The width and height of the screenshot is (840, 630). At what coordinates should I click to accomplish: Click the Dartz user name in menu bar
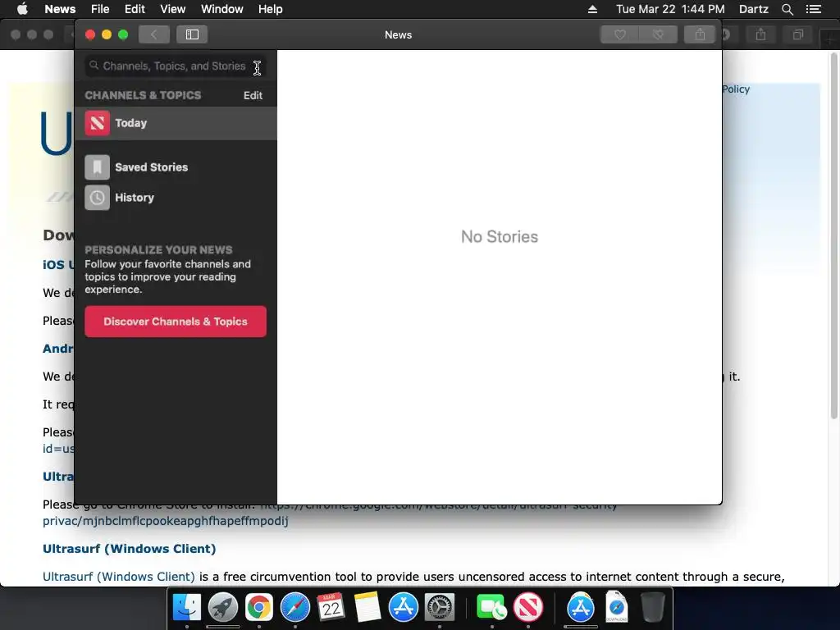point(753,9)
